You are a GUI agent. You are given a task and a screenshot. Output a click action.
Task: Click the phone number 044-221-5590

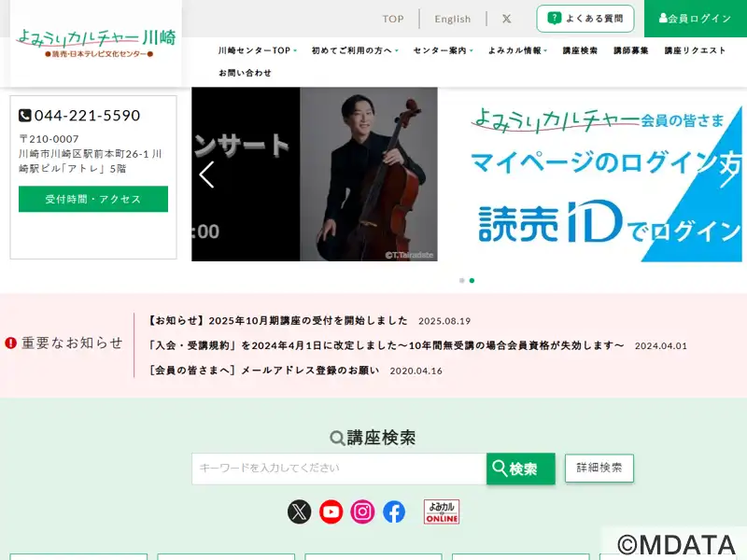(87, 115)
